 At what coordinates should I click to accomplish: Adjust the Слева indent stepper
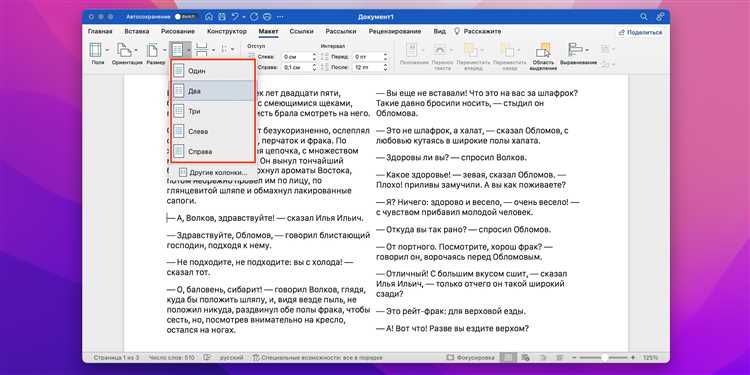(314, 56)
